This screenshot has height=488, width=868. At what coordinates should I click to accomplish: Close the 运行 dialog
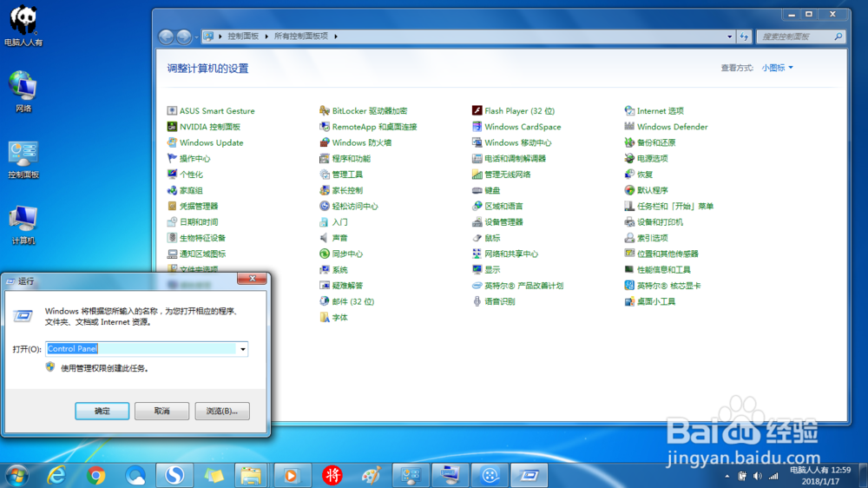coord(252,279)
